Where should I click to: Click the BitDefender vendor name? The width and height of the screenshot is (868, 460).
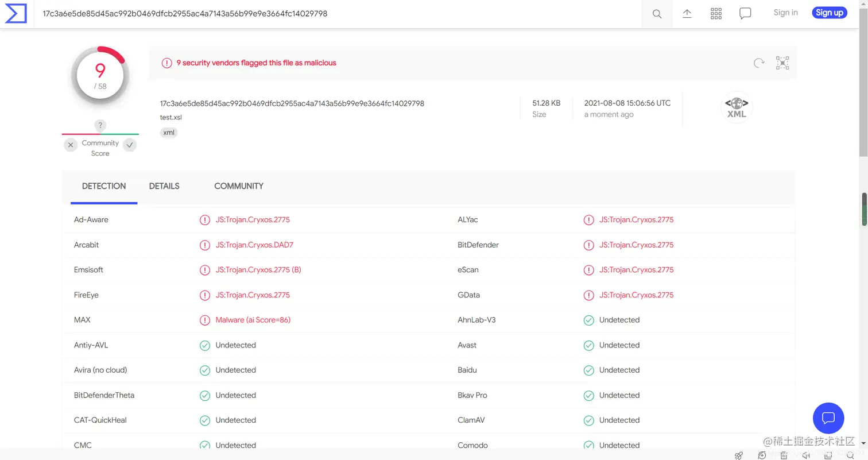coord(478,245)
